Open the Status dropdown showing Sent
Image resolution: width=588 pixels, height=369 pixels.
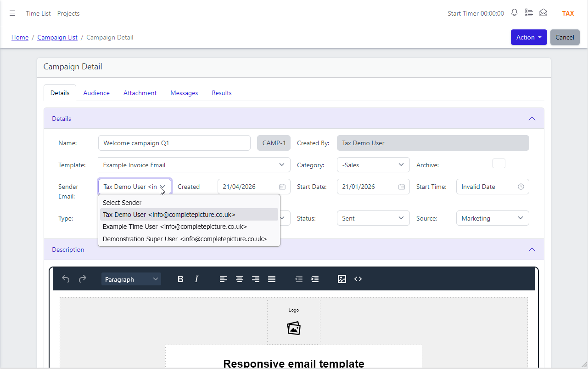click(x=373, y=218)
